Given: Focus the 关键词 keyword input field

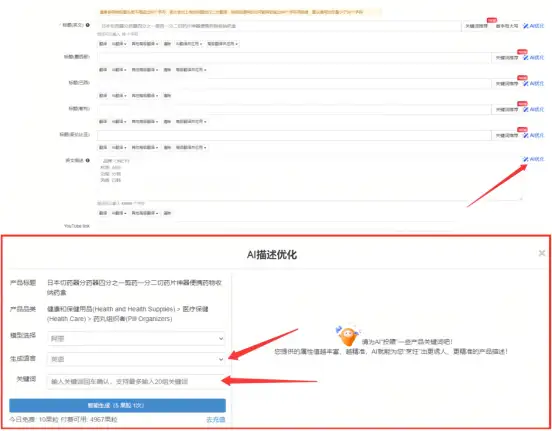Looking at the screenshot, I should [136, 381].
